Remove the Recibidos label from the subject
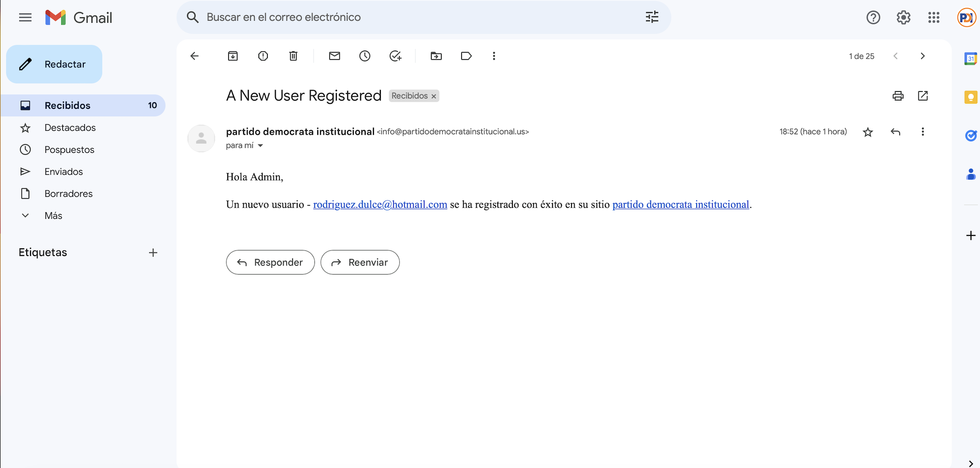This screenshot has height=468, width=980. point(434,96)
